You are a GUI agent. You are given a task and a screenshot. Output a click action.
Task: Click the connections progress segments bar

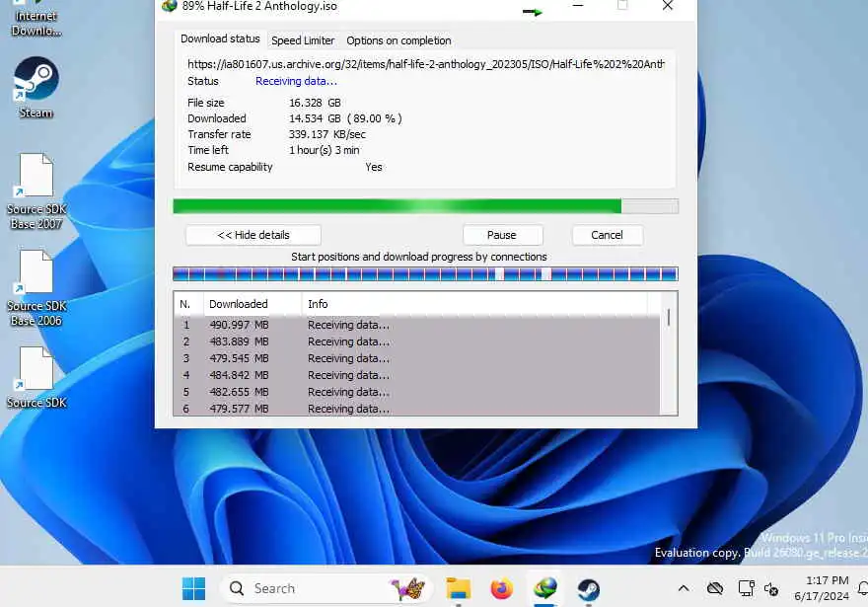click(x=425, y=273)
